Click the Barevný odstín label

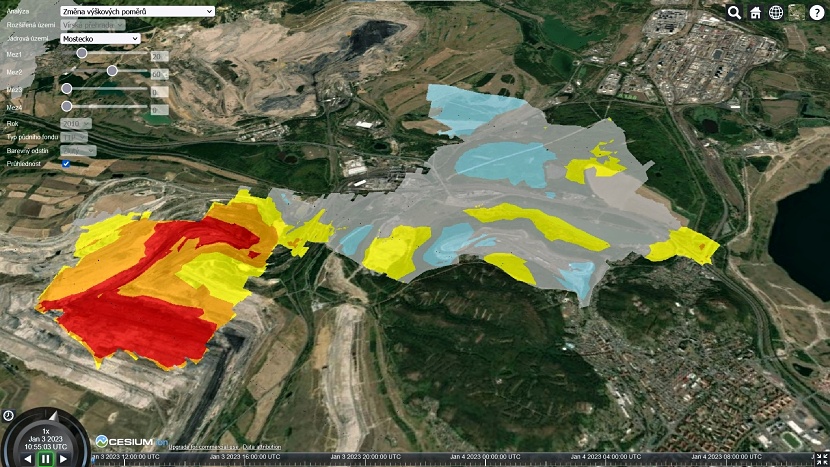28,151
